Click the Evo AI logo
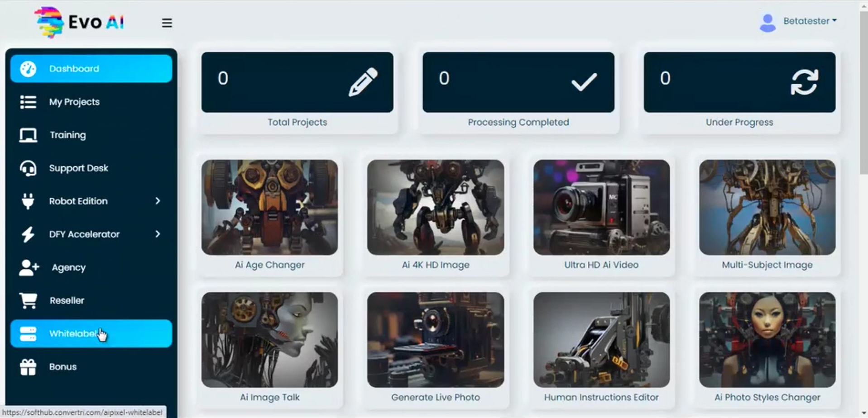Screen dimensions: 868x418 [x=79, y=22]
